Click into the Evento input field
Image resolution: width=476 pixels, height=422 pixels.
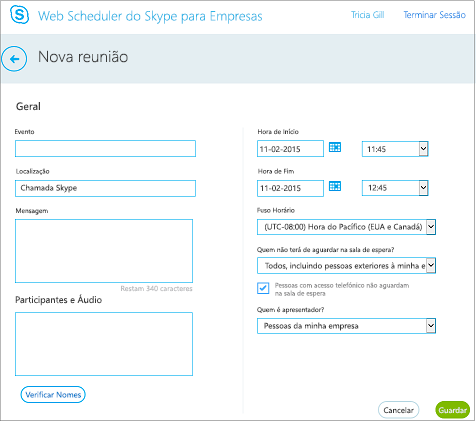point(105,149)
